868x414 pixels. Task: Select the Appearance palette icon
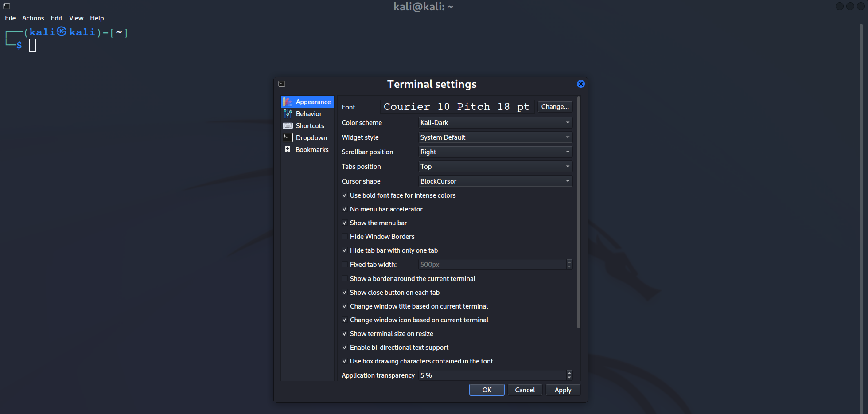(288, 102)
